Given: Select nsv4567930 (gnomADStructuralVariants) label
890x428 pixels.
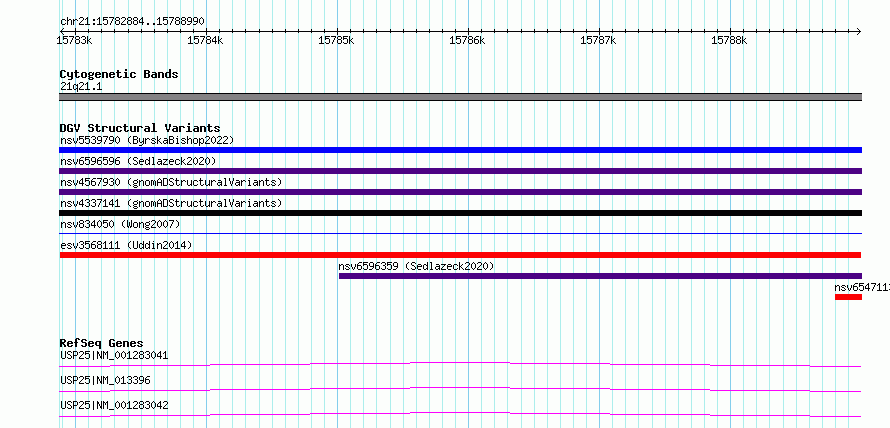Looking at the screenshot, I should [171, 182].
